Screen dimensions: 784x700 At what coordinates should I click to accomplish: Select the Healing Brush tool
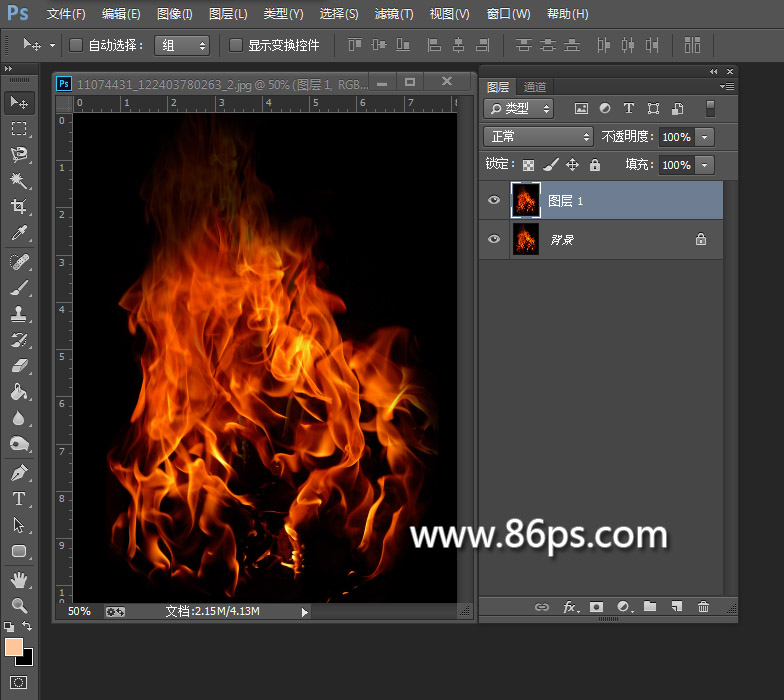pyautogui.click(x=19, y=262)
